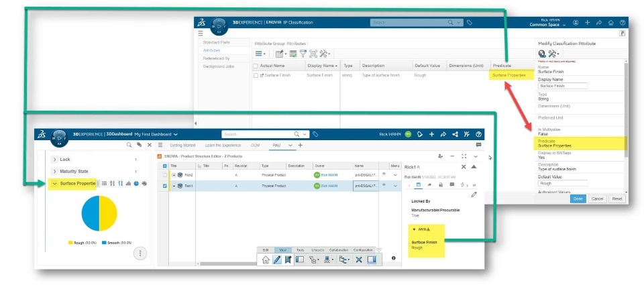The image size is (644, 285).
Task: Click the plus Add icon in the 3DDashboard header
Action: click(431, 134)
